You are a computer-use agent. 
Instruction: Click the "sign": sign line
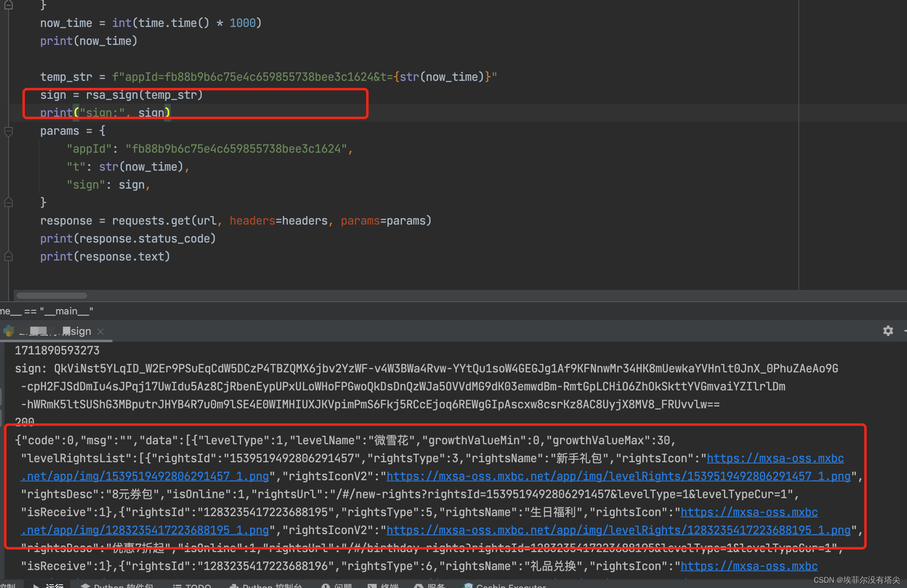click(x=108, y=185)
